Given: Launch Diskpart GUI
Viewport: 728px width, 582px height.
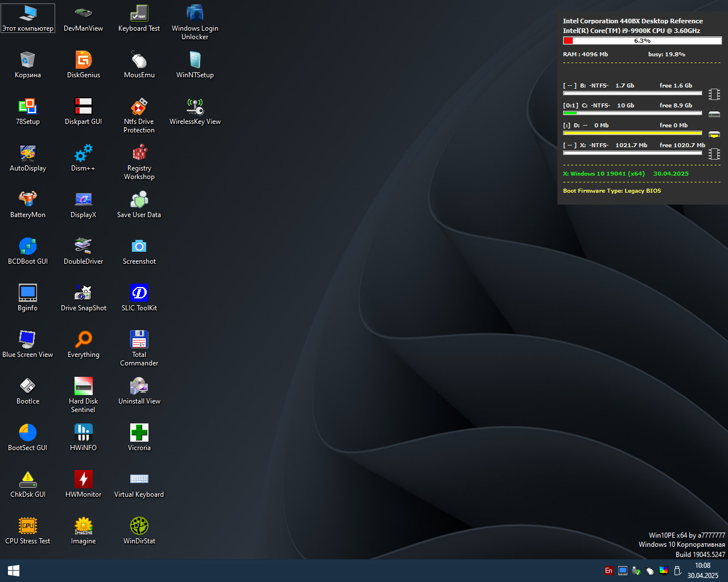Looking at the screenshot, I should point(83,111).
